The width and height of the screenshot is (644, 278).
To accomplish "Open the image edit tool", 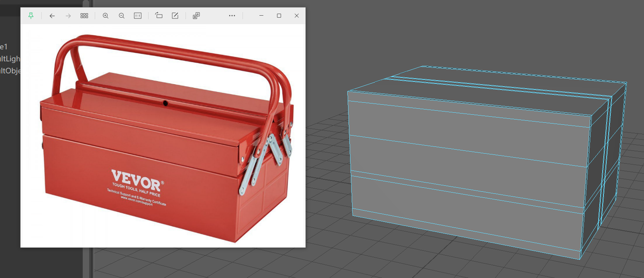I will pos(175,16).
